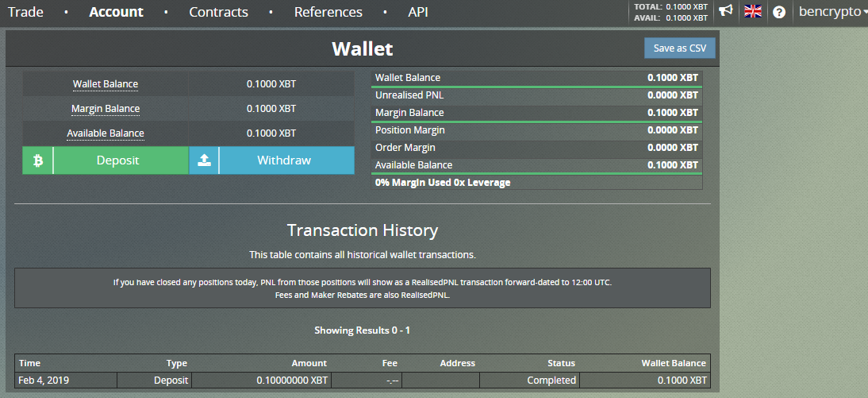This screenshot has height=398, width=868.
Task: Click the Order Margin row
Action: [x=536, y=148]
